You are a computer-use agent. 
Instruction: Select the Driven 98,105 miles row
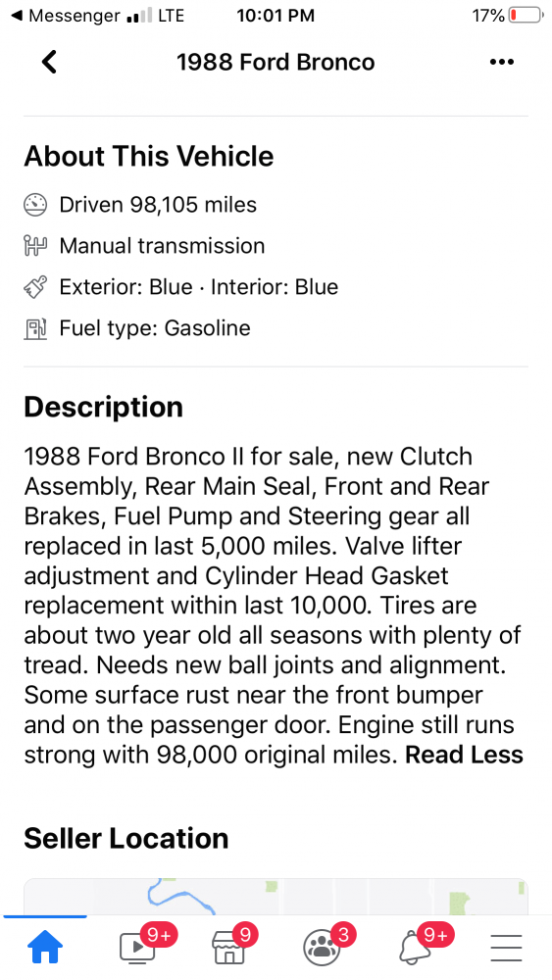coord(140,205)
